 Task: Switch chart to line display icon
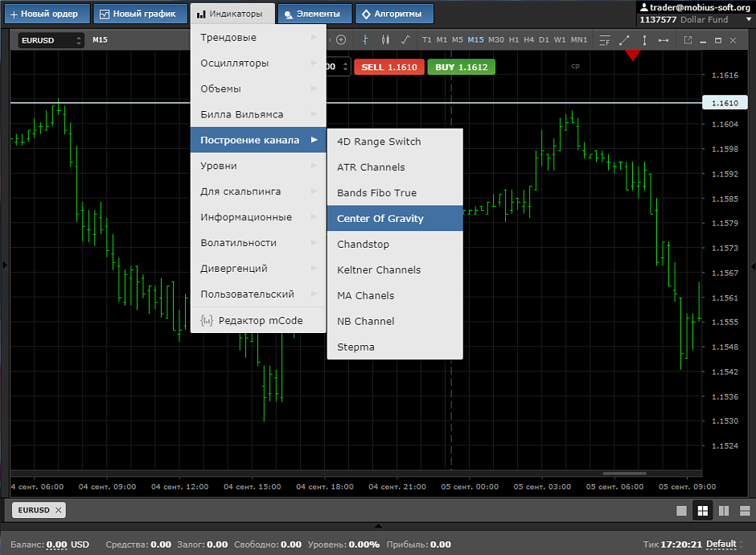(405, 40)
